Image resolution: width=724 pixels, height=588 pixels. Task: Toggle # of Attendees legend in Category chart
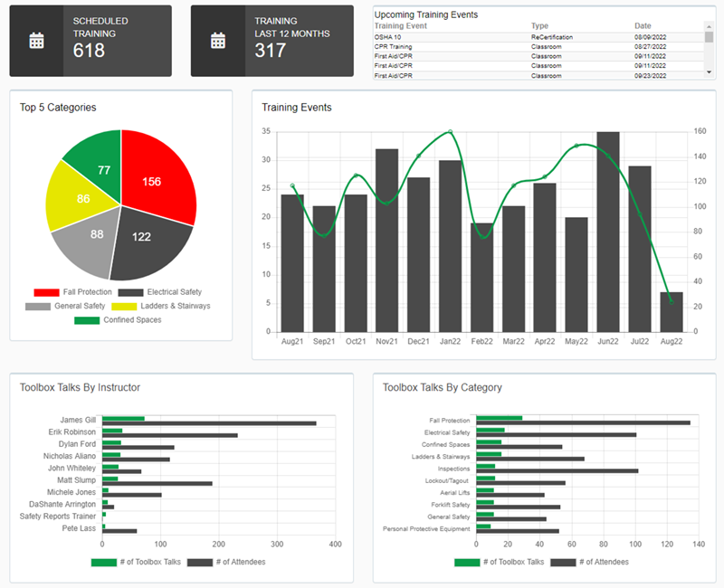tap(589, 562)
